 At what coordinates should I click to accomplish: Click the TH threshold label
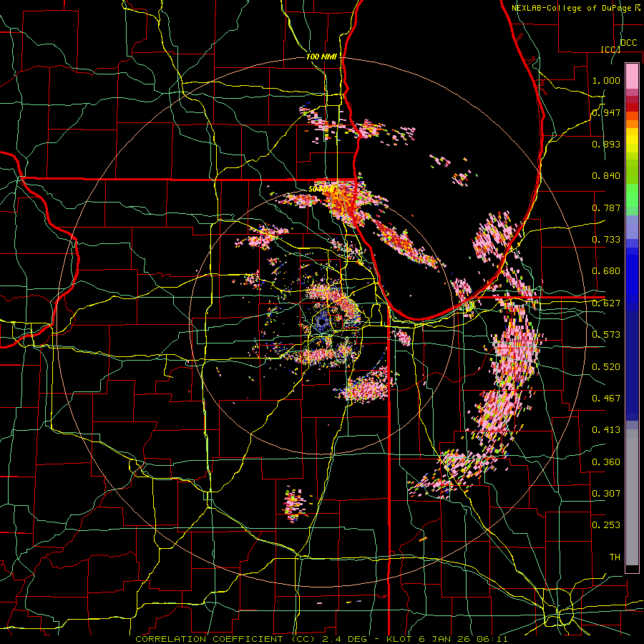click(x=615, y=557)
